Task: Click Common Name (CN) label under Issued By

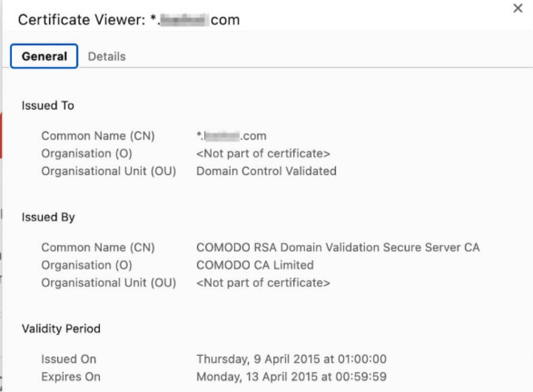Action: [98, 248]
